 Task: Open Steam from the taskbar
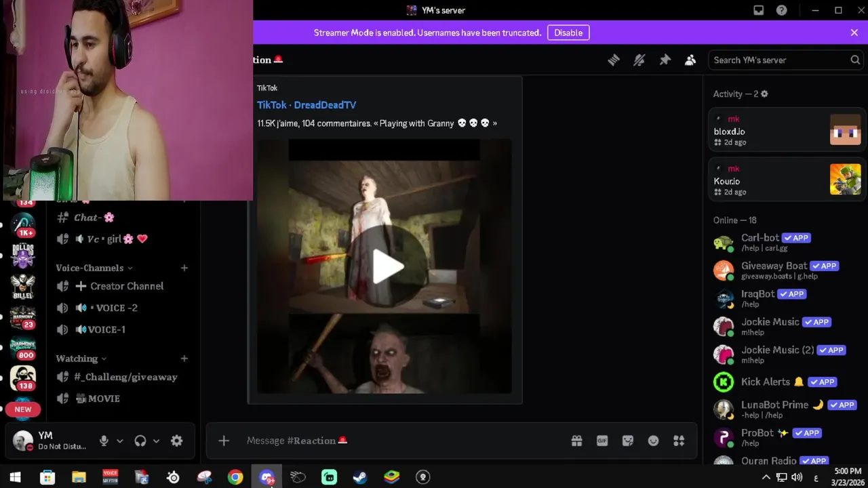[x=360, y=477]
